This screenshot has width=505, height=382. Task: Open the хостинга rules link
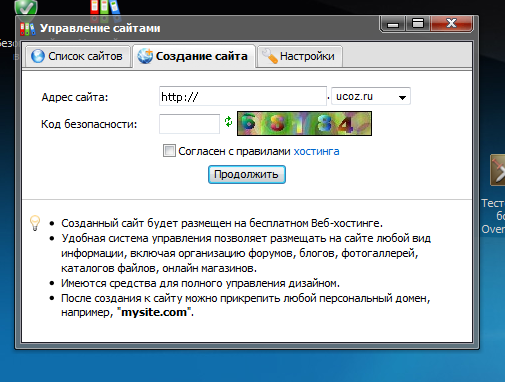(x=316, y=151)
